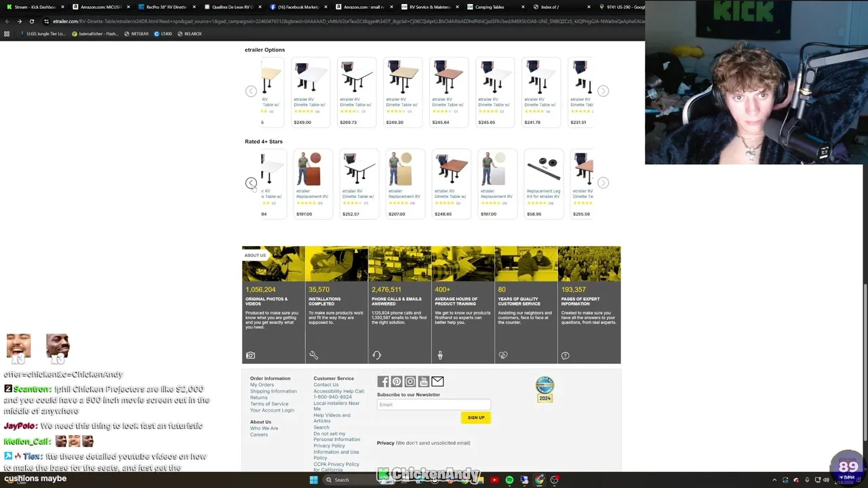The height and width of the screenshot is (488, 868).
Task: Click headset icon under Phone Calls & Emails
Action: coord(377,355)
